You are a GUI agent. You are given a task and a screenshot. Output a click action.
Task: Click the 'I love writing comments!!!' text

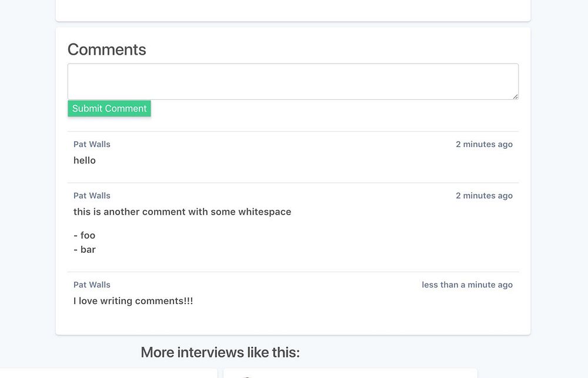click(x=133, y=301)
